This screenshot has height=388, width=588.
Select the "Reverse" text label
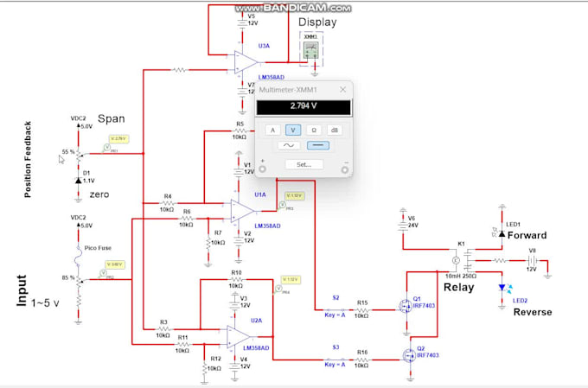click(x=533, y=312)
